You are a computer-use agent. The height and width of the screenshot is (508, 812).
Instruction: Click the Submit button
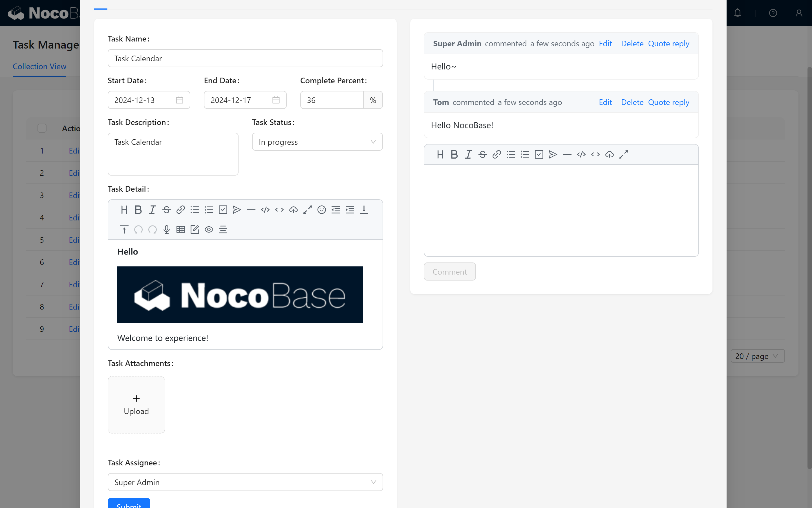pos(129,503)
